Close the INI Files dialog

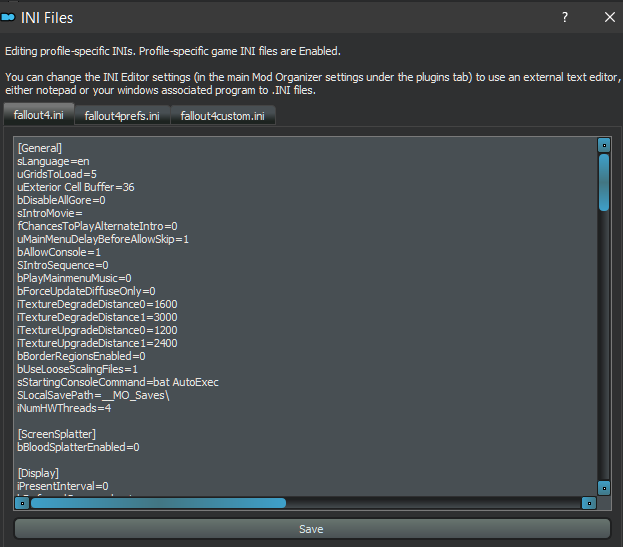[609, 17]
